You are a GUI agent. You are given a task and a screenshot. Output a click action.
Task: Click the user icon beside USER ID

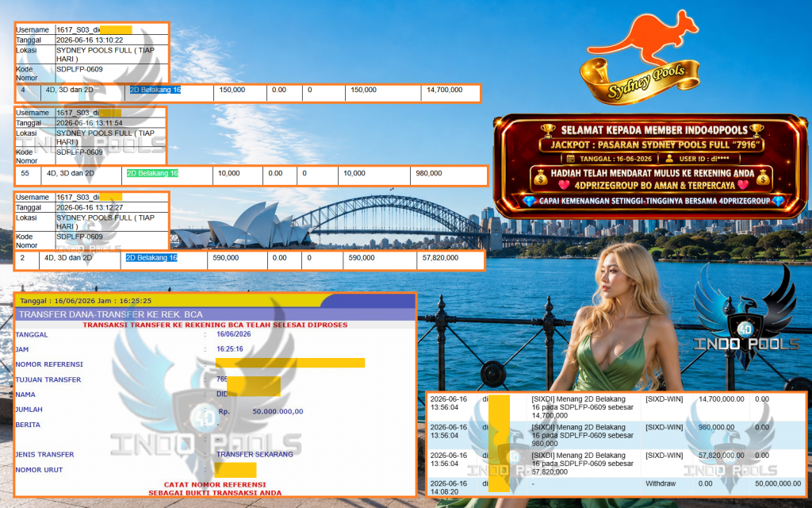pyautogui.click(x=669, y=159)
